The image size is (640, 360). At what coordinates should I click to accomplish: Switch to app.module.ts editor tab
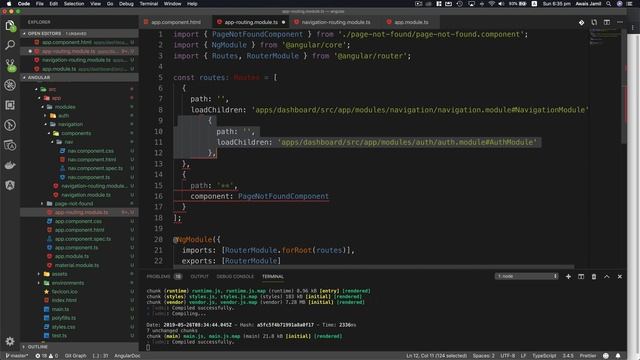[x=411, y=22]
